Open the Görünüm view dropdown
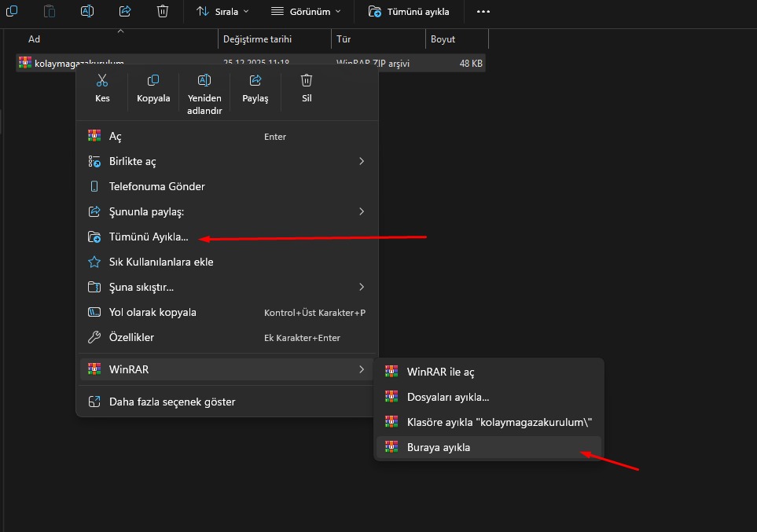The image size is (757, 532). pos(306,12)
